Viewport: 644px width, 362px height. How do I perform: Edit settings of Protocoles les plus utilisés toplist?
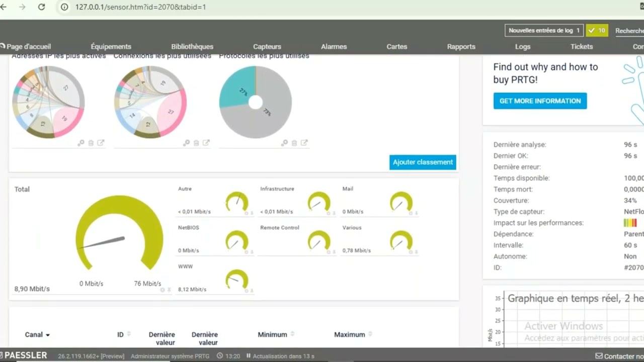point(284,143)
